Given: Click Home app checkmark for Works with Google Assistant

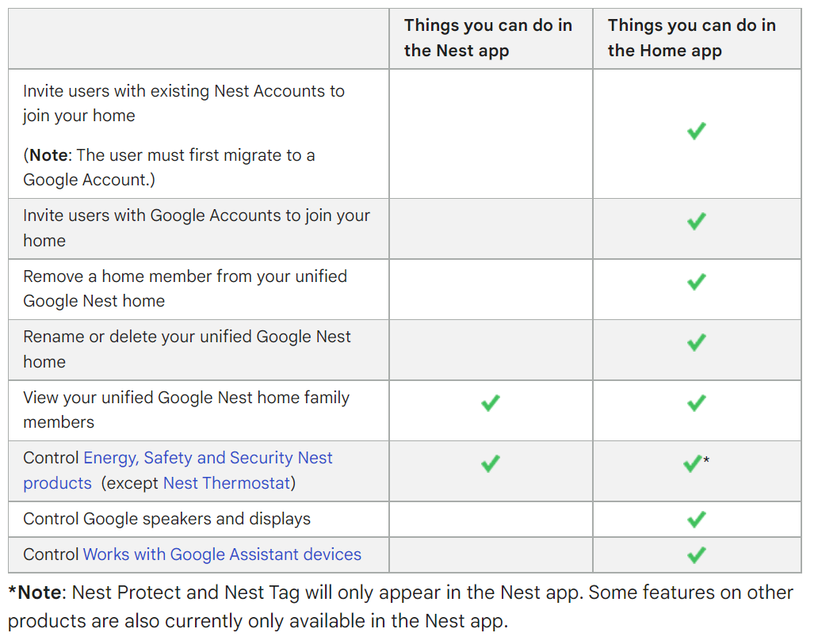Looking at the screenshot, I should (x=696, y=555).
